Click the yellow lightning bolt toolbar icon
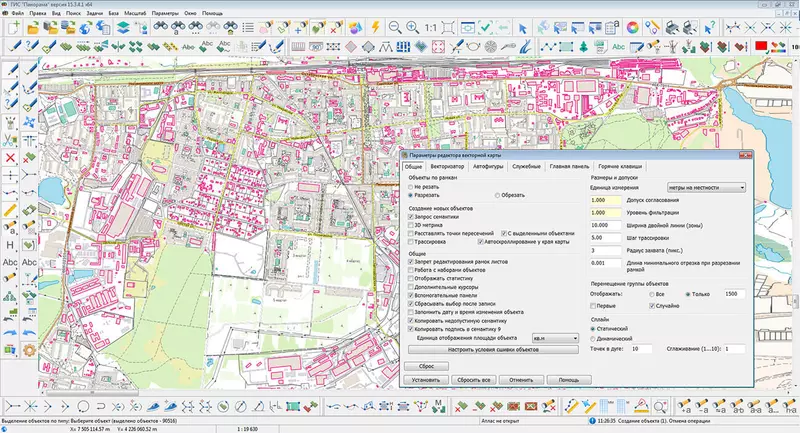800x433 pixels. click(x=374, y=27)
